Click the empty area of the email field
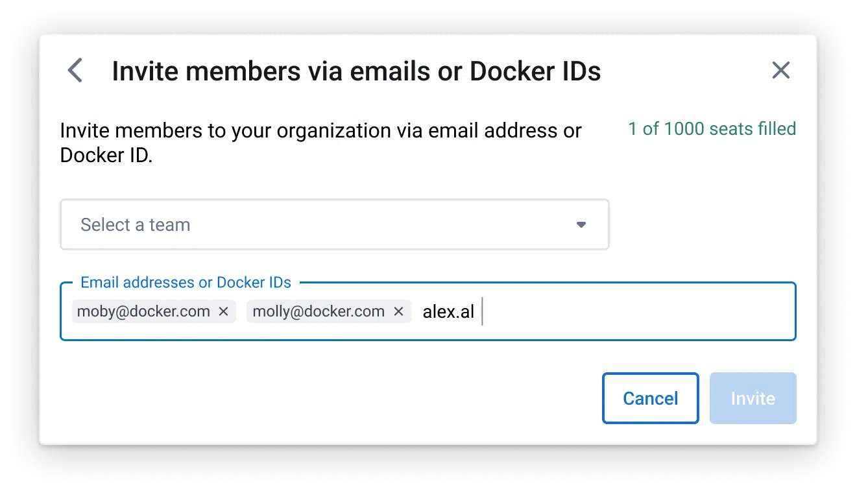The width and height of the screenshot is (868, 489). 636,312
